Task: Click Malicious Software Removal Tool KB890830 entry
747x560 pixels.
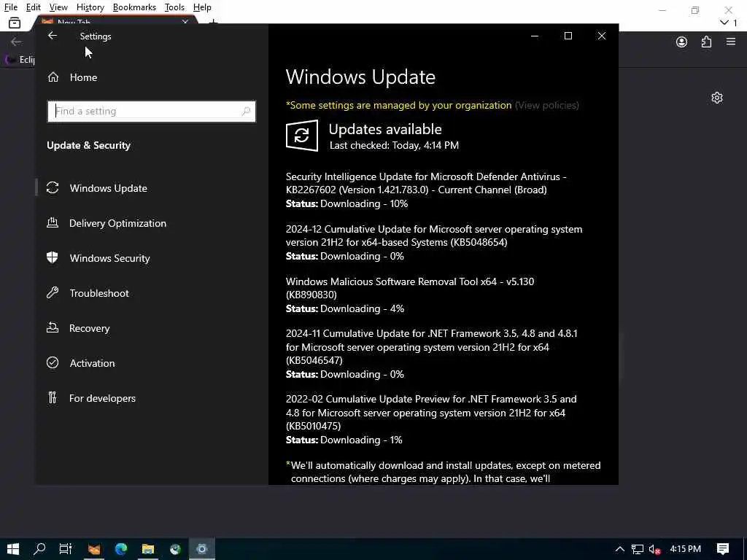Action: [x=410, y=288]
